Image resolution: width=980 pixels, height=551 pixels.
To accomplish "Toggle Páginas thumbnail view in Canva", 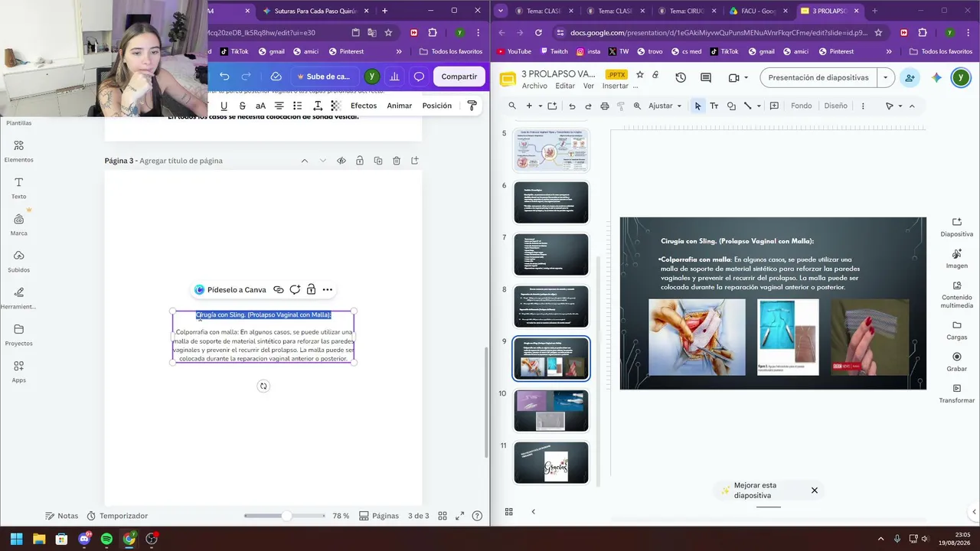I will (379, 516).
